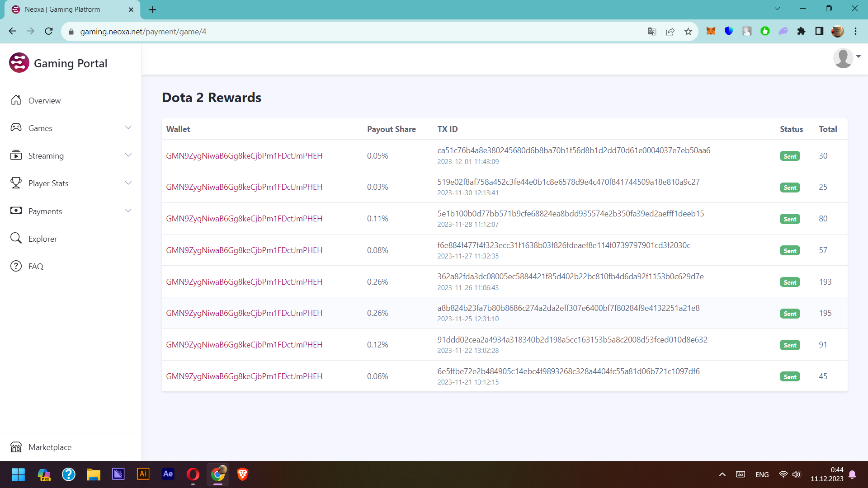Click the TX ID starting with 6e5ffbe7
Screen dimensions: 868x488
pos(568,371)
